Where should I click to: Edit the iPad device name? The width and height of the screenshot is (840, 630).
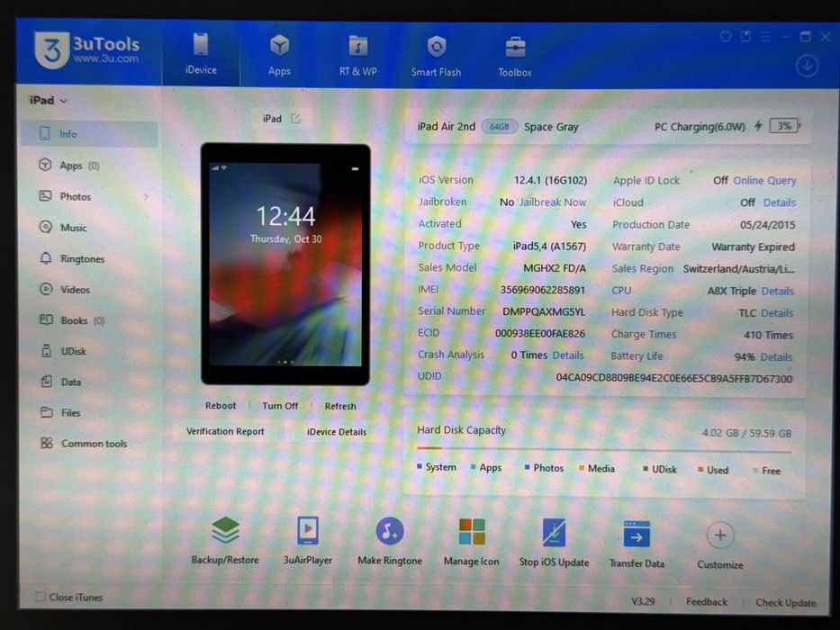tap(295, 119)
